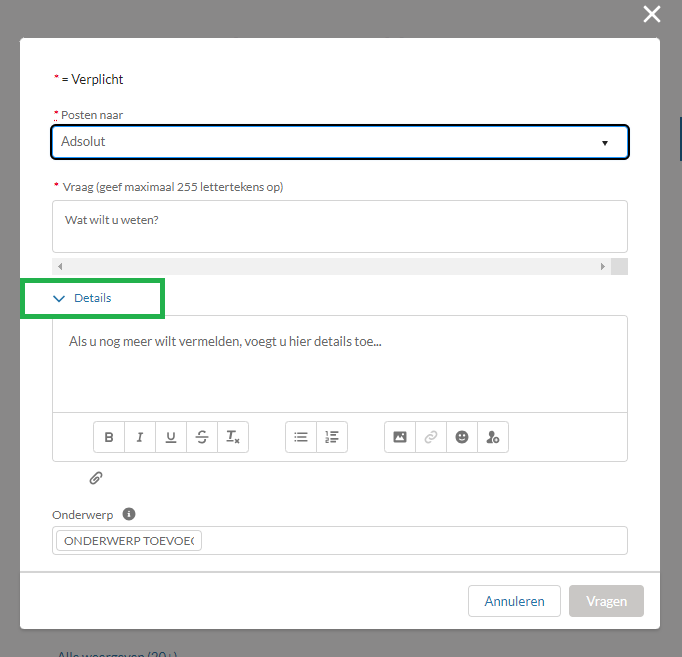Click the Onderwerp toevoegen topic field

click(130, 541)
